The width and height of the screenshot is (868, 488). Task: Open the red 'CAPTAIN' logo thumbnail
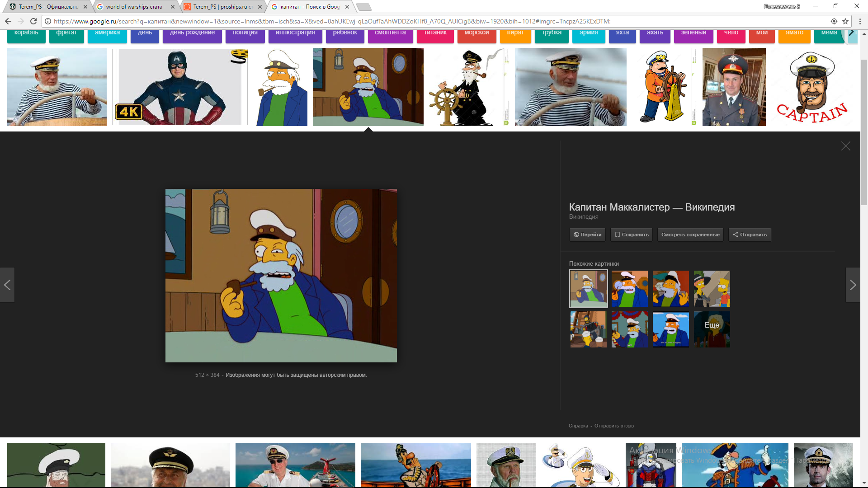point(812,87)
